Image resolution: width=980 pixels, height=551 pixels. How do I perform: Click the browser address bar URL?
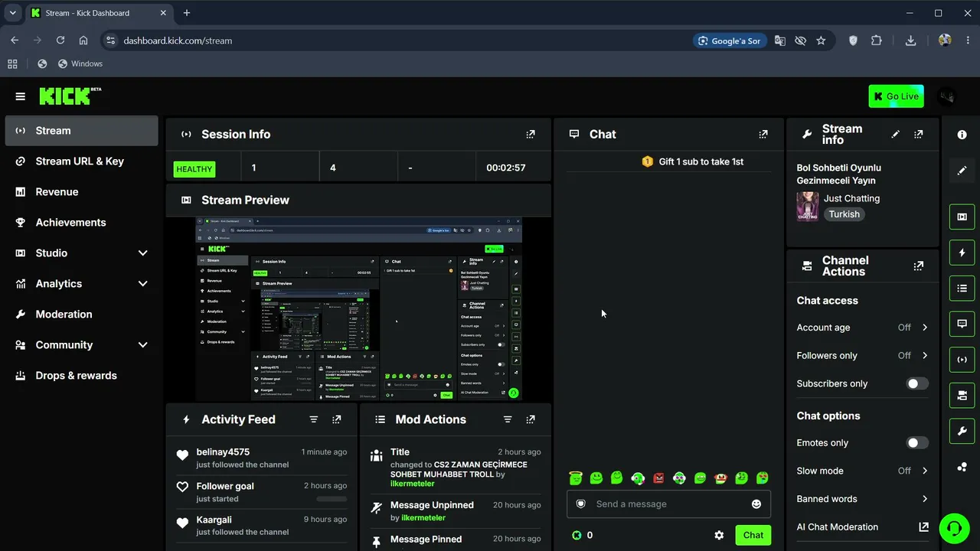(178, 41)
